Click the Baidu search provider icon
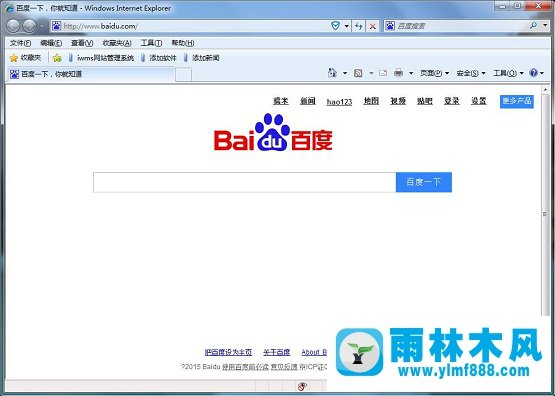Screen dimensions: 555x396 [390, 26]
